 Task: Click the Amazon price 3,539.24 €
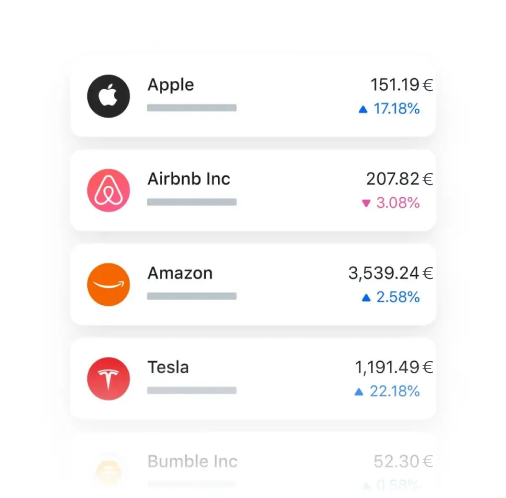pos(391,273)
